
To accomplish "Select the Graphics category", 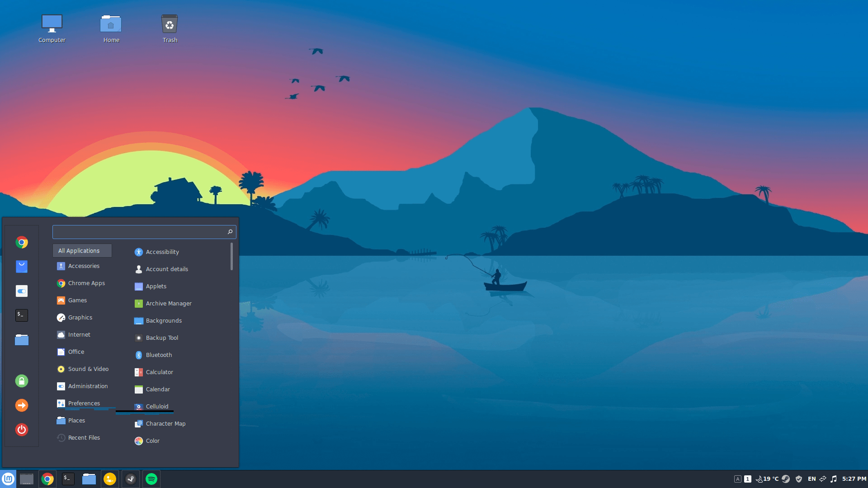I will (x=82, y=318).
